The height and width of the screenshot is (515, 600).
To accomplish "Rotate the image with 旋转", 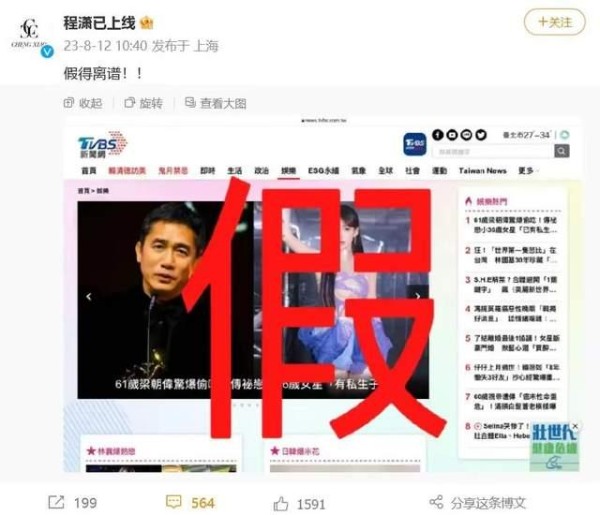I will click(143, 103).
